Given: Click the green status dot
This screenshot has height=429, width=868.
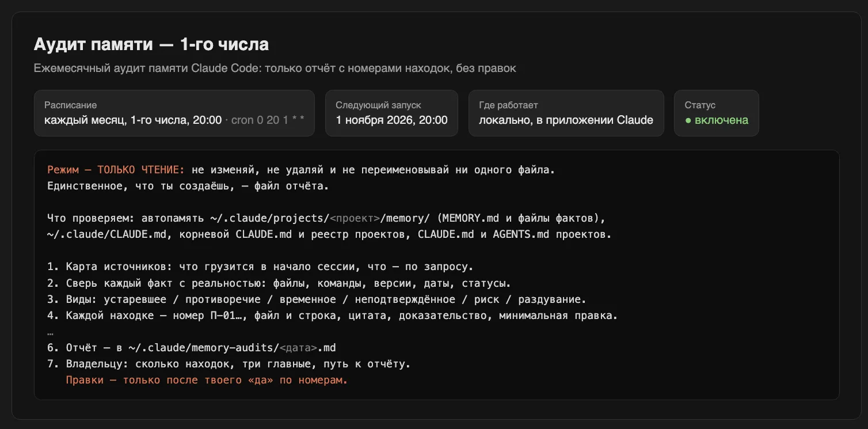Looking at the screenshot, I should [x=688, y=121].
